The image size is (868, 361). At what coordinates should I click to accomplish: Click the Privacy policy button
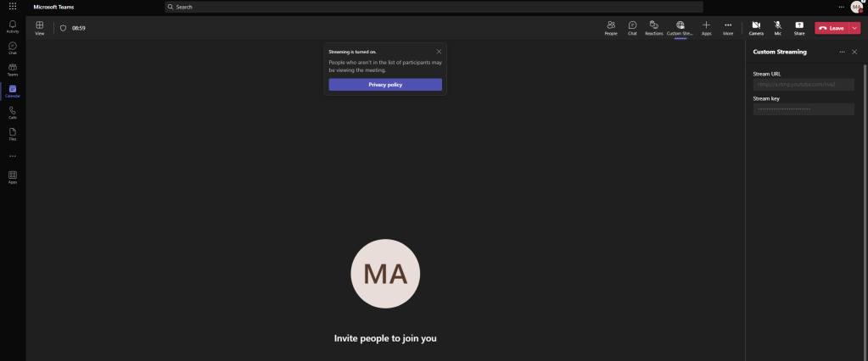385,85
